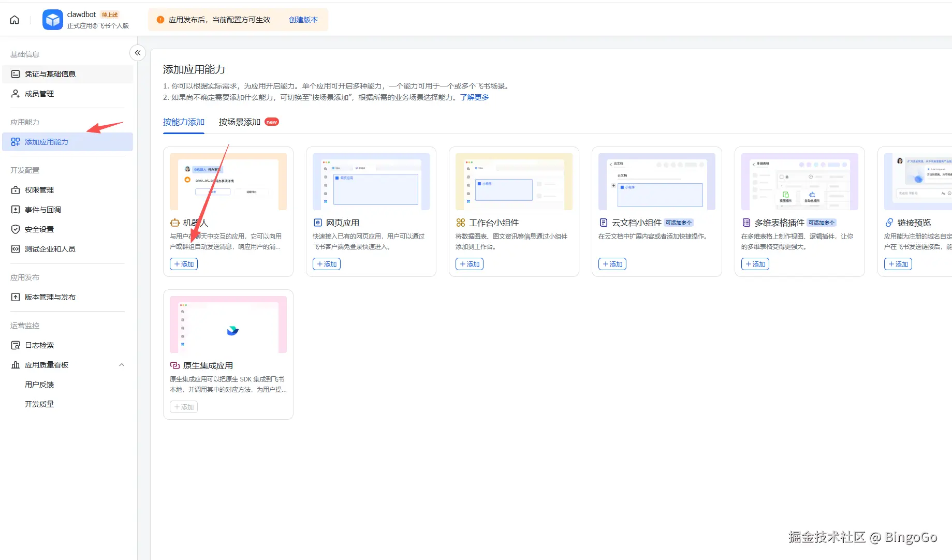The height and width of the screenshot is (560, 952).
Task: Click the 原生集成应用 card thumbnail
Action: click(x=228, y=324)
